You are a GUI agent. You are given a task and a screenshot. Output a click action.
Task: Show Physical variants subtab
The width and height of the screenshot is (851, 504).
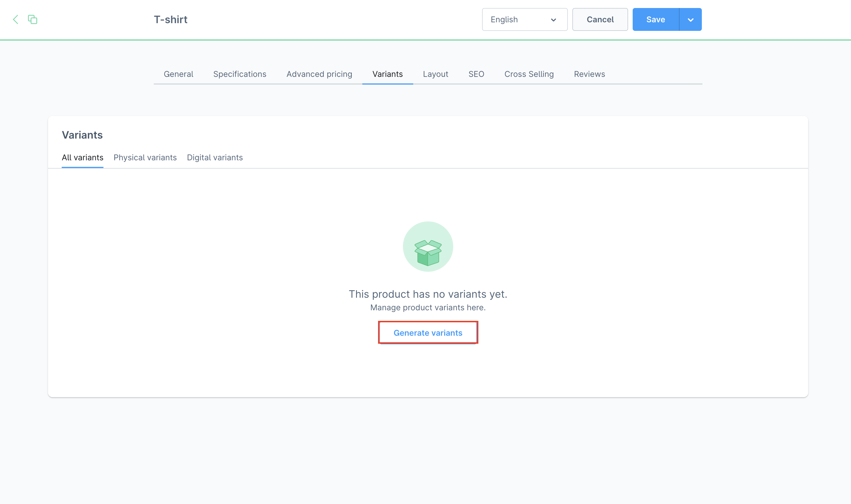[x=145, y=158]
